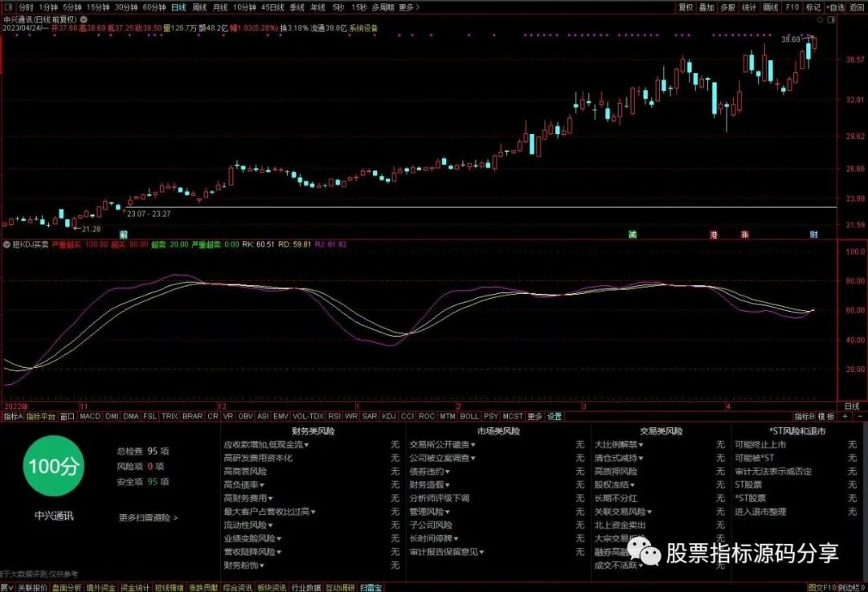The image size is (868, 592).
Task: Open the 图文F10 button at bottom right
Action: click(821, 587)
